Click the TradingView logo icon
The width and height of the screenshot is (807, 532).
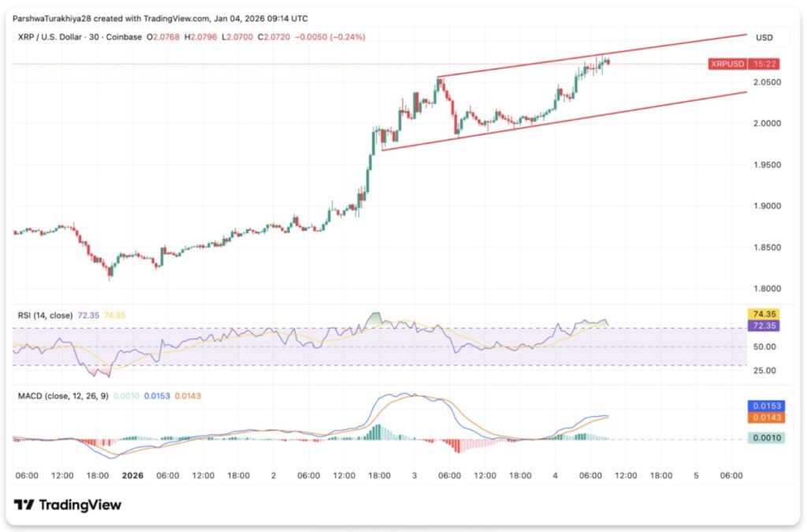coord(24,505)
